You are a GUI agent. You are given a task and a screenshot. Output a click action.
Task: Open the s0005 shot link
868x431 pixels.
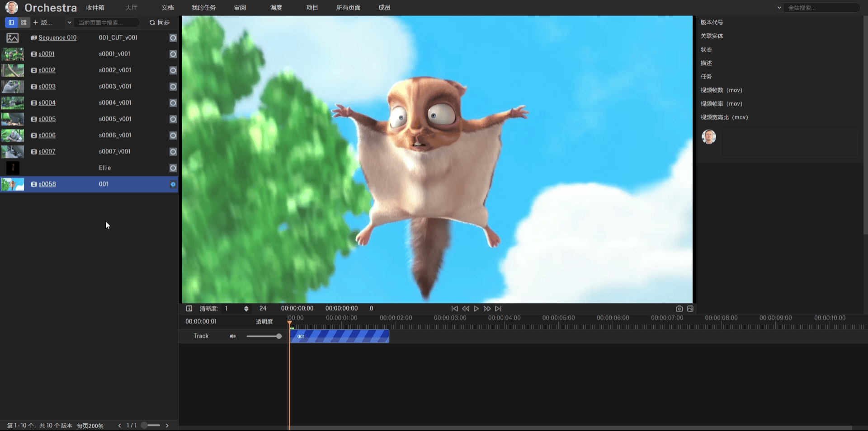click(x=47, y=119)
